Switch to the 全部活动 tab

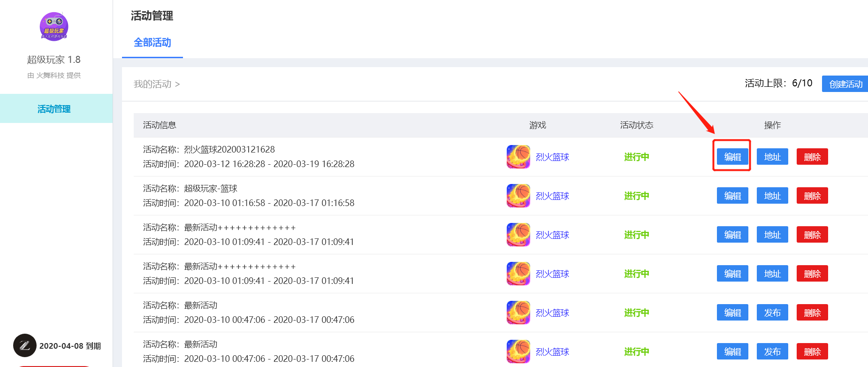pyautogui.click(x=152, y=43)
